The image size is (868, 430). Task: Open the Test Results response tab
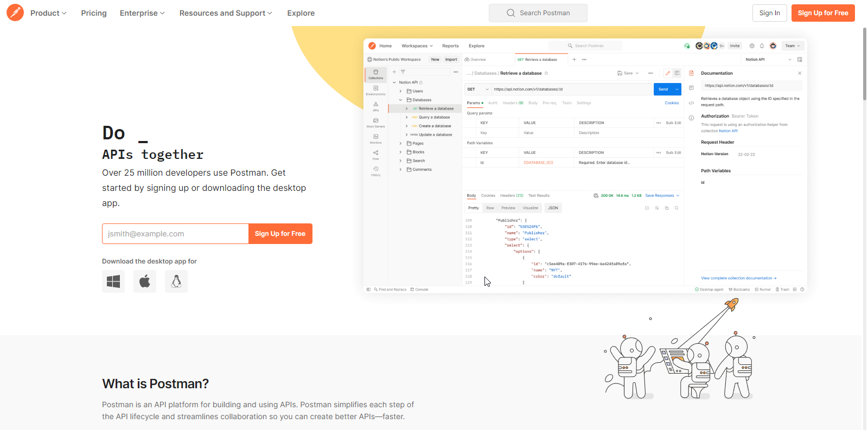(x=539, y=196)
